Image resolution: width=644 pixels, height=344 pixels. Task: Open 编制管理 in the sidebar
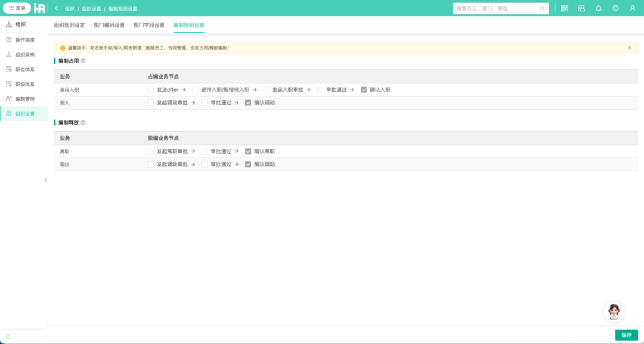(x=25, y=99)
